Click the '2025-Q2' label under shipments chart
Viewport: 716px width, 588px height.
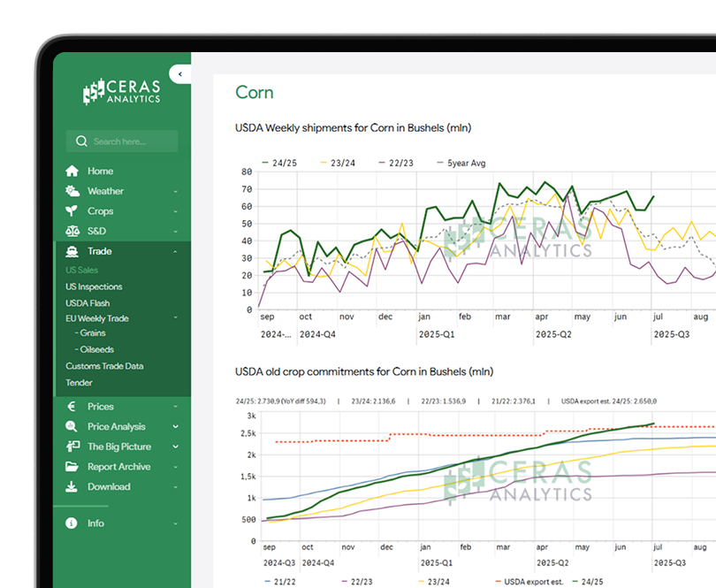(x=553, y=334)
